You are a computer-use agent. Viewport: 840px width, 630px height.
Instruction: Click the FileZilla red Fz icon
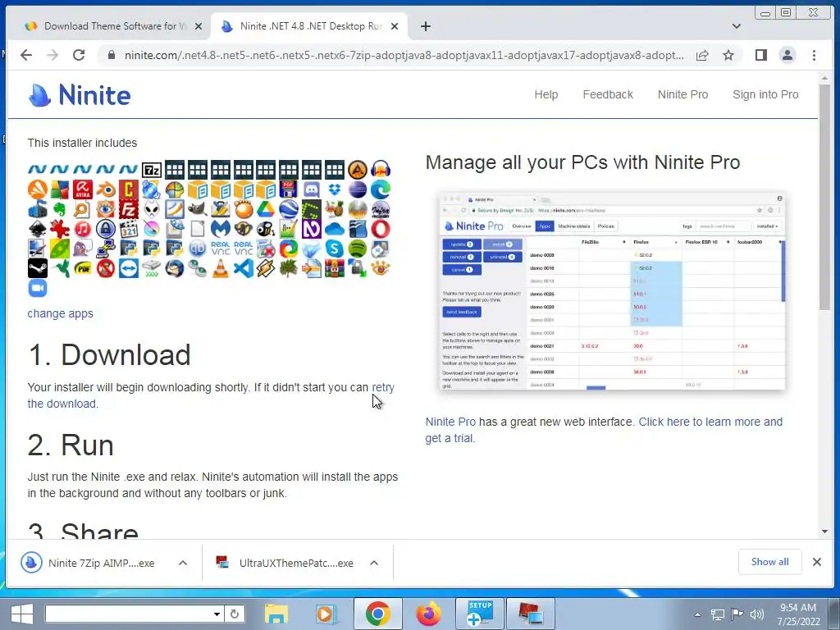pos(129,209)
